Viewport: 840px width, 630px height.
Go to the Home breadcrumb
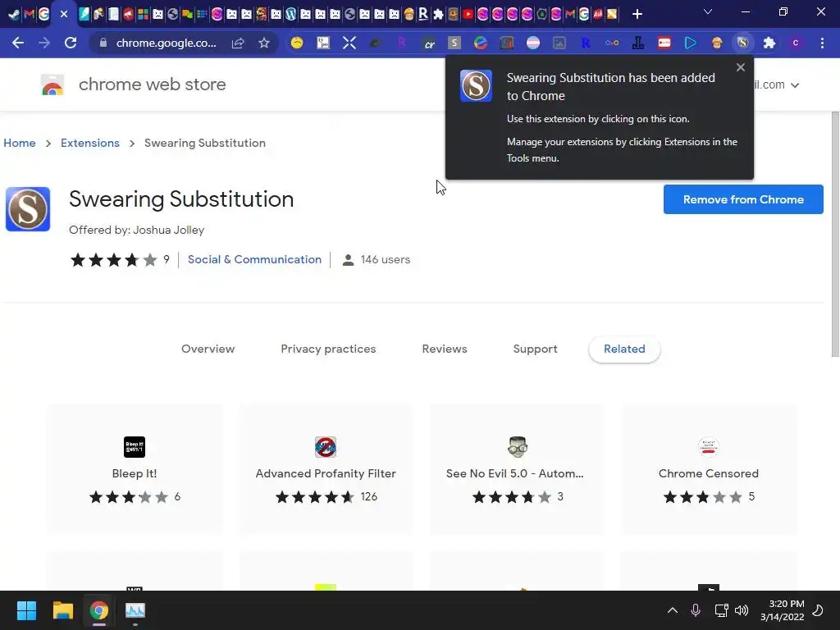[20, 143]
